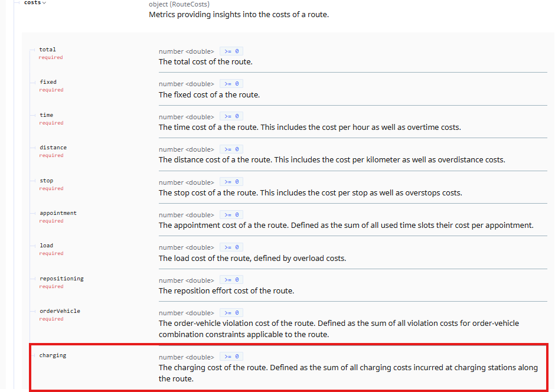
Task: Collapse the costs property chevron
Action: point(44,3)
